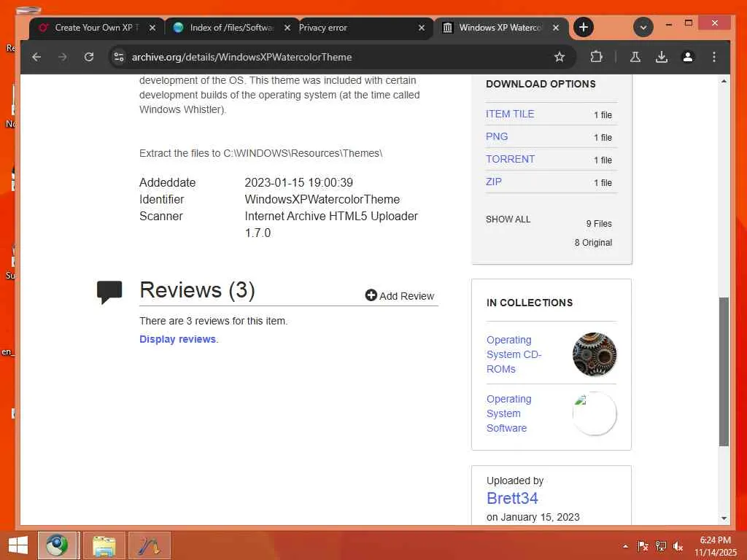Click the Display reviews link

click(177, 339)
